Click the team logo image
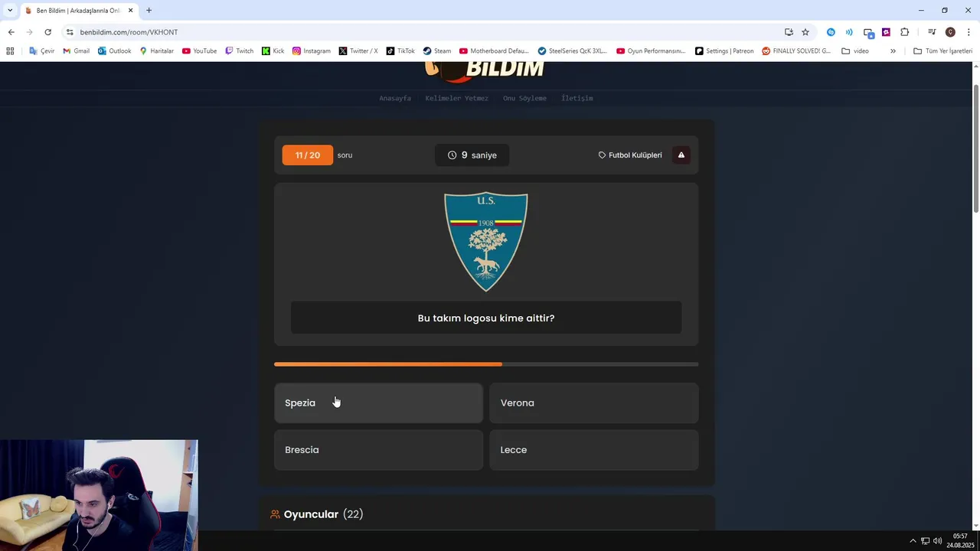The height and width of the screenshot is (551, 980). 486,241
